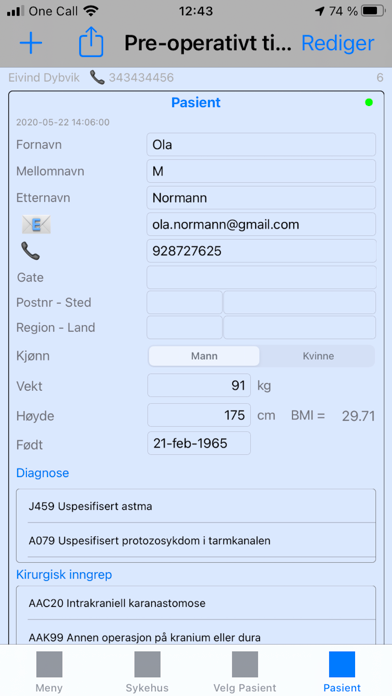Tap the empty Gate field

coord(261,277)
